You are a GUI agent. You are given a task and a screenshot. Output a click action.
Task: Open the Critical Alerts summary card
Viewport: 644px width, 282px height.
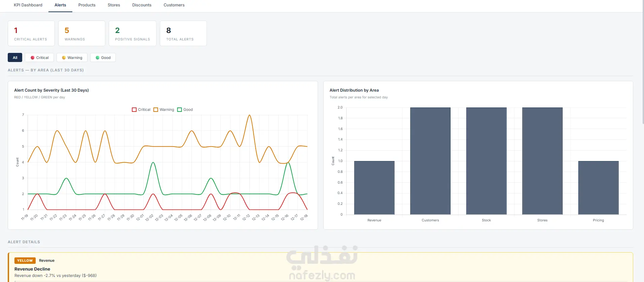tap(31, 33)
